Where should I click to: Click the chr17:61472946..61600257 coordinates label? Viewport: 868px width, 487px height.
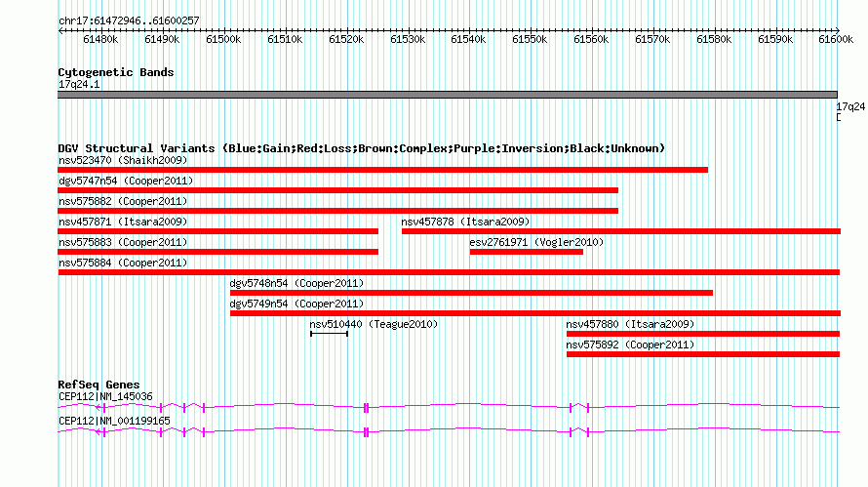(129, 20)
